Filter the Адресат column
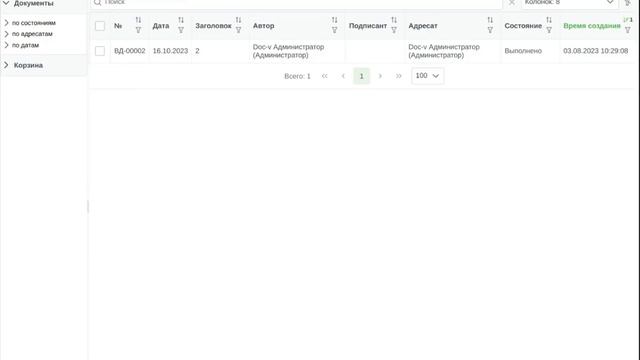Screen dimensions: 640x360 pos(490,30)
